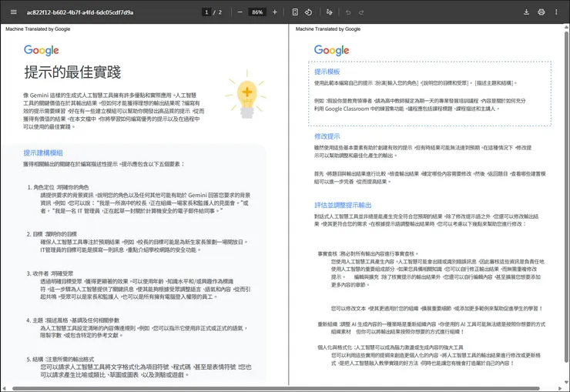Click the heading 修改提示
Screen dimensions: 570x392
click(x=327, y=136)
